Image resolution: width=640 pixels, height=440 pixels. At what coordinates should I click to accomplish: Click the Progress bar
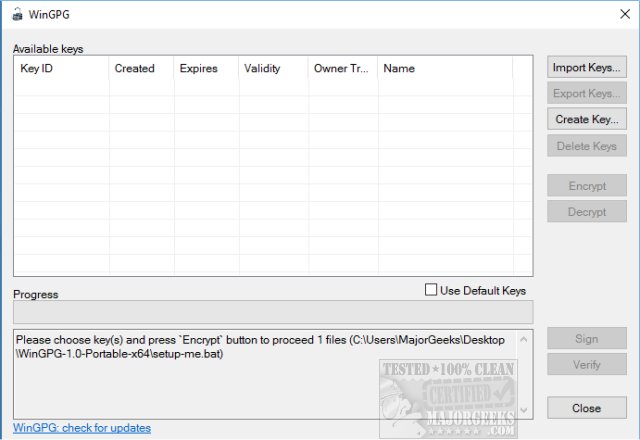[273, 312]
